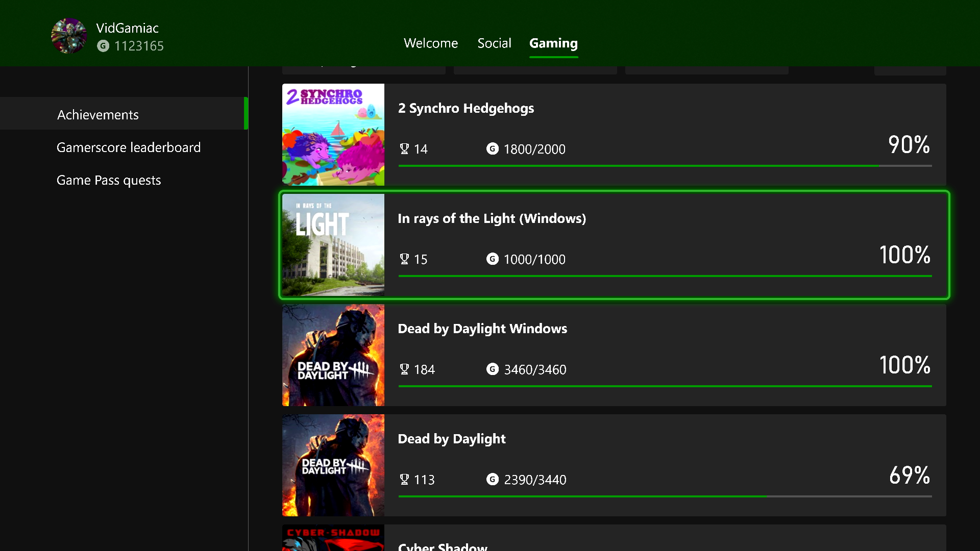The height and width of the screenshot is (551, 980).
Task: Click the 69% completion value
Action: point(910,475)
